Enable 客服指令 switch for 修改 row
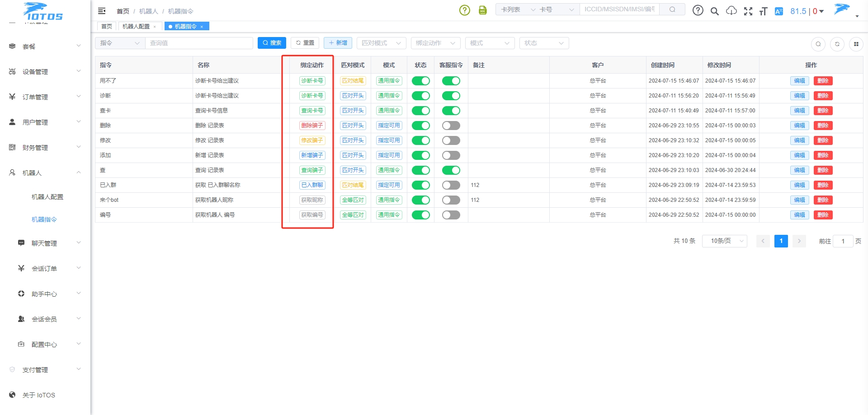Viewport: 868px width, 415px height. tap(451, 140)
